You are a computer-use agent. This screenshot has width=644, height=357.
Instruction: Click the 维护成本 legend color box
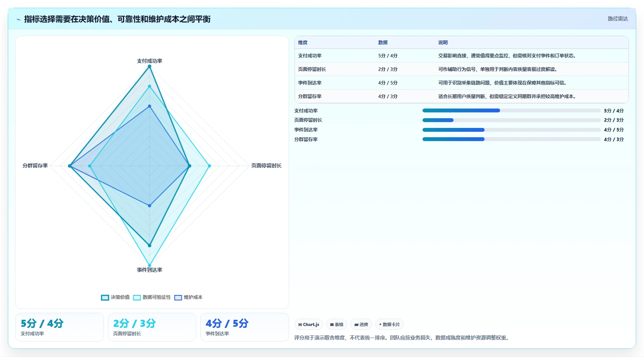pyautogui.click(x=178, y=298)
